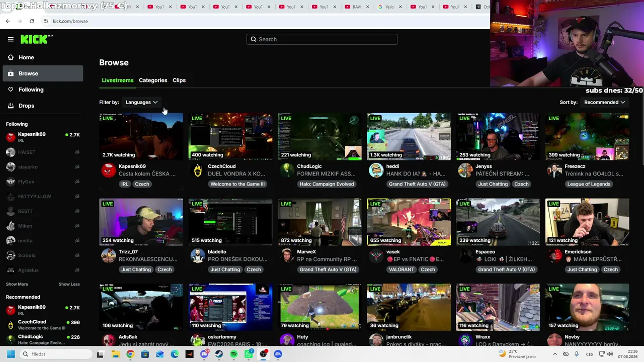Viewport: 644px width, 362px height.
Task: Open Freezecz's profile avatar
Action: tap(554, 170)
